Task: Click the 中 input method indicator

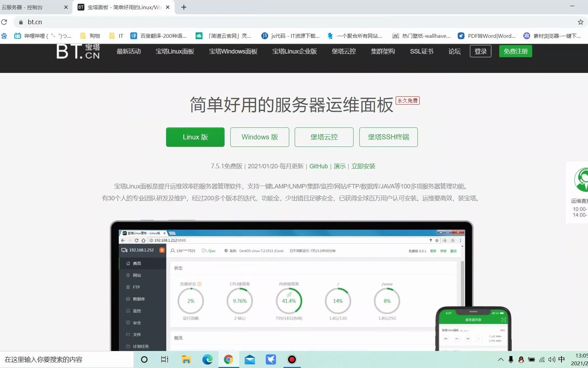Action: [x=562, y=359]
